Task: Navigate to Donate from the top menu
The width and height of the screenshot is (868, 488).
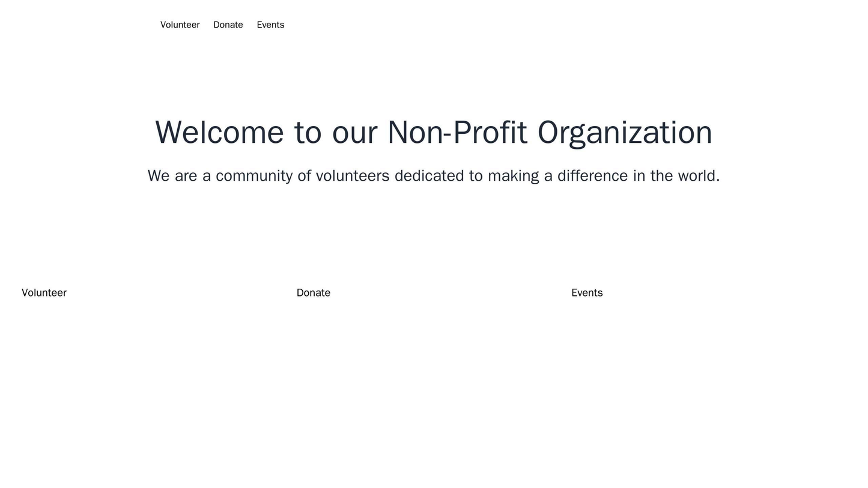Action: coord(228,25)
